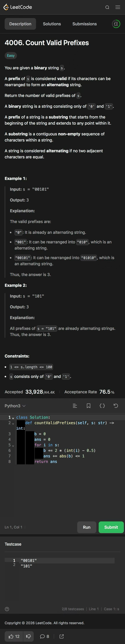Switch to the Solutions tab

(x=52, y=24)
